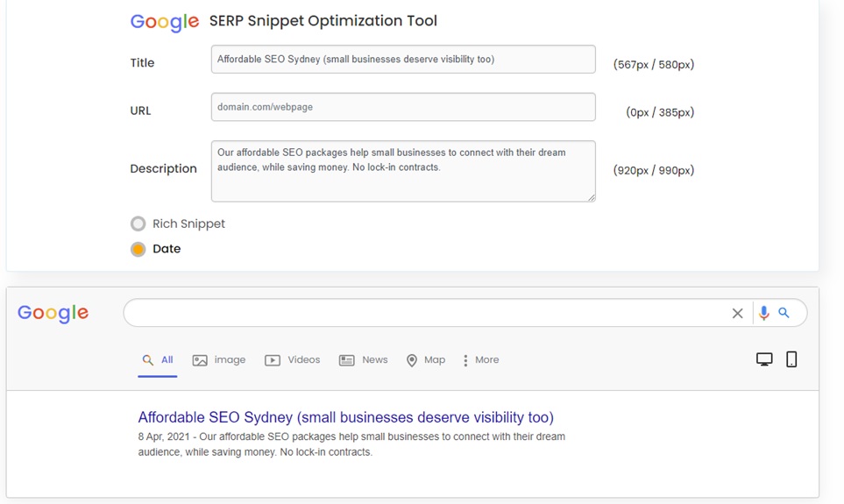Click the Google preview search box

pos(425,313)
